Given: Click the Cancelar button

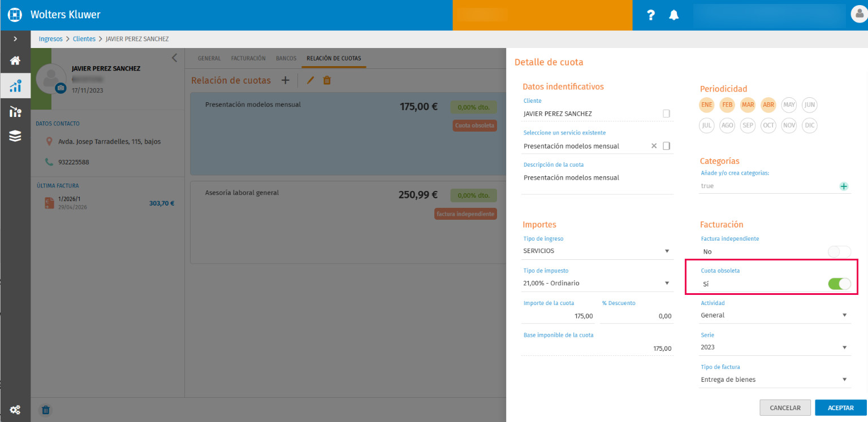Looking at the screenshot, I should click(785, 408).
